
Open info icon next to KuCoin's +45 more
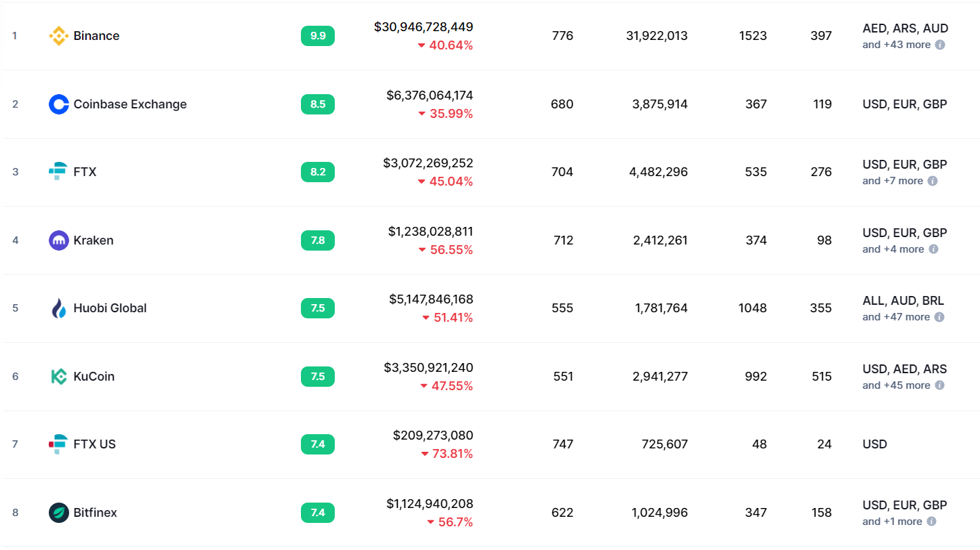(939, 385)
